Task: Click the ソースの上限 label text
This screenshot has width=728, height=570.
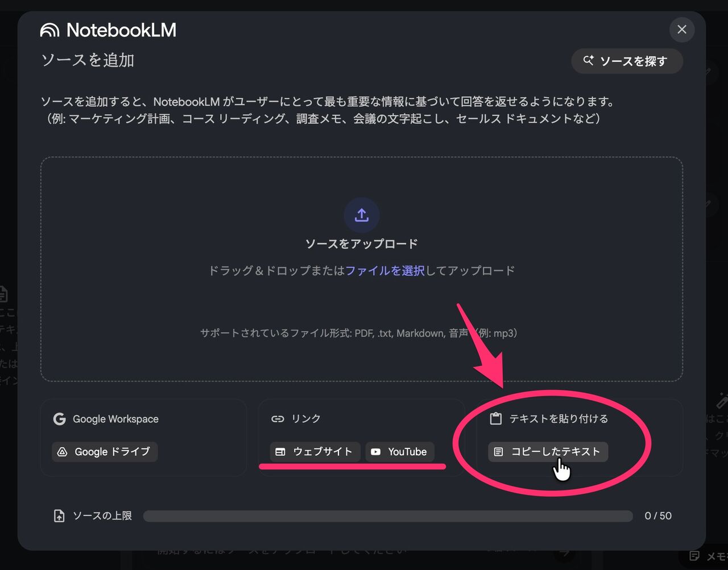Action: pyautogui.click(x=102, y=516)
